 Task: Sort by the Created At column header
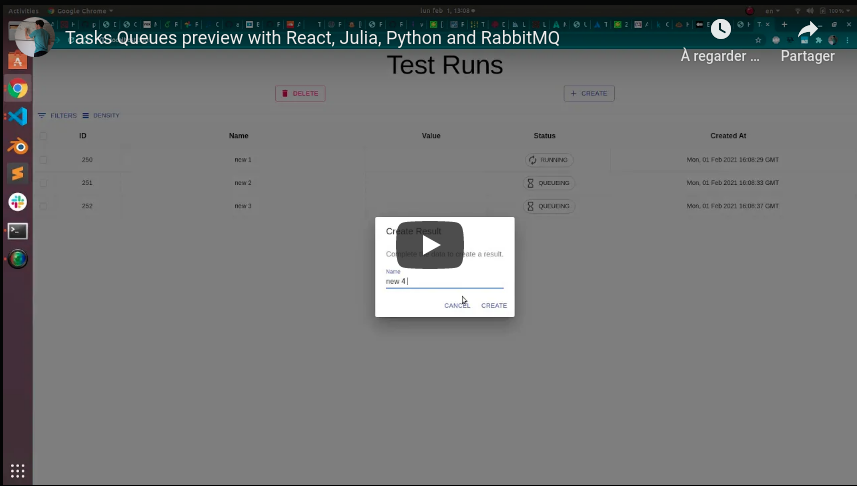728,136
